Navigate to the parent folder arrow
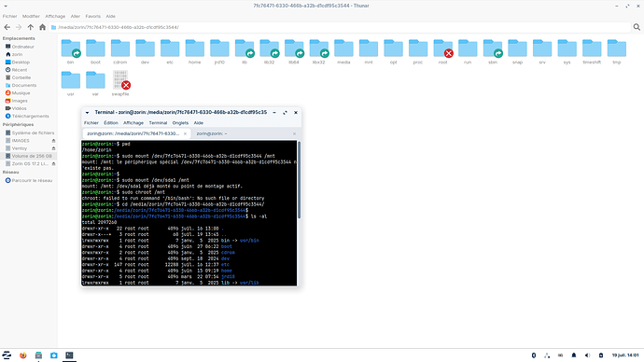The height and width of the screenshot is (362, 644). (31, 27)
